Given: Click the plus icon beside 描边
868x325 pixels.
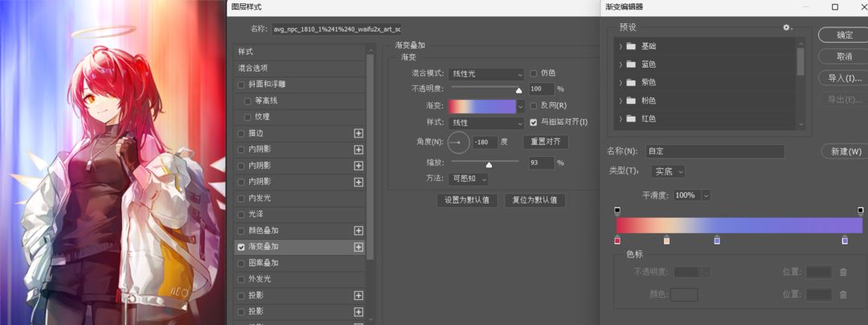Looking at the screenshot, I should [x=358, y=134].
